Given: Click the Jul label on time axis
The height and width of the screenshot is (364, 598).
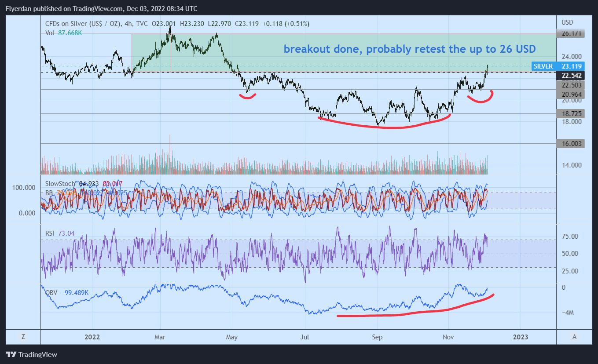Looking at the screenshot, I should coord(305,337).
